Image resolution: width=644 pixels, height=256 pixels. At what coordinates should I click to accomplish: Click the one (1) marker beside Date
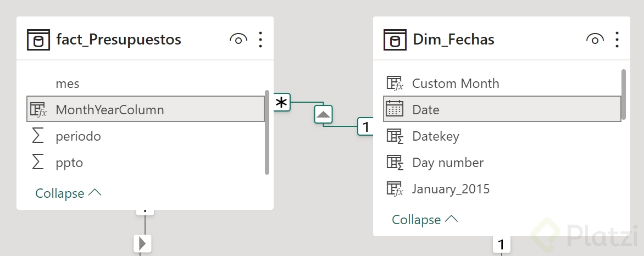click(365, 127)
